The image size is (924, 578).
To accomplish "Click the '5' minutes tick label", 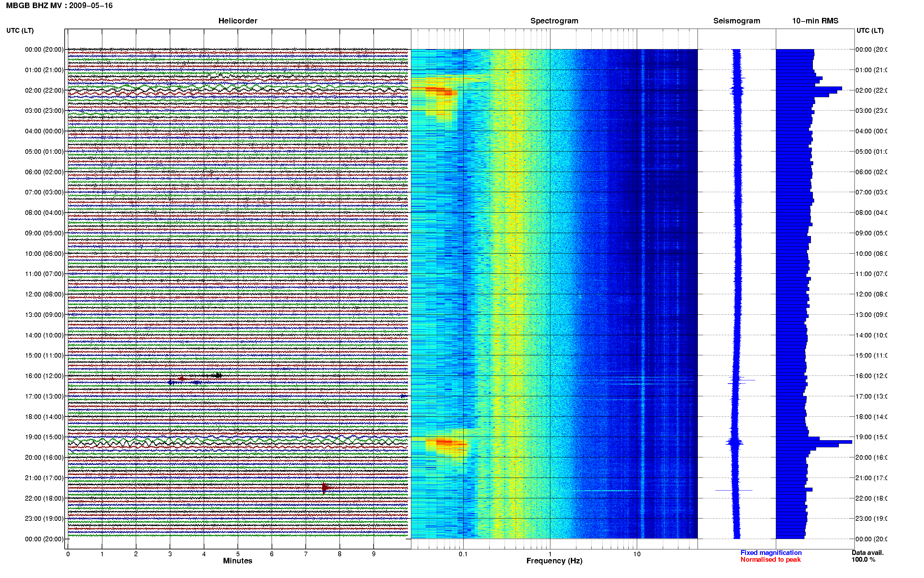I will [x=237, y=554].
